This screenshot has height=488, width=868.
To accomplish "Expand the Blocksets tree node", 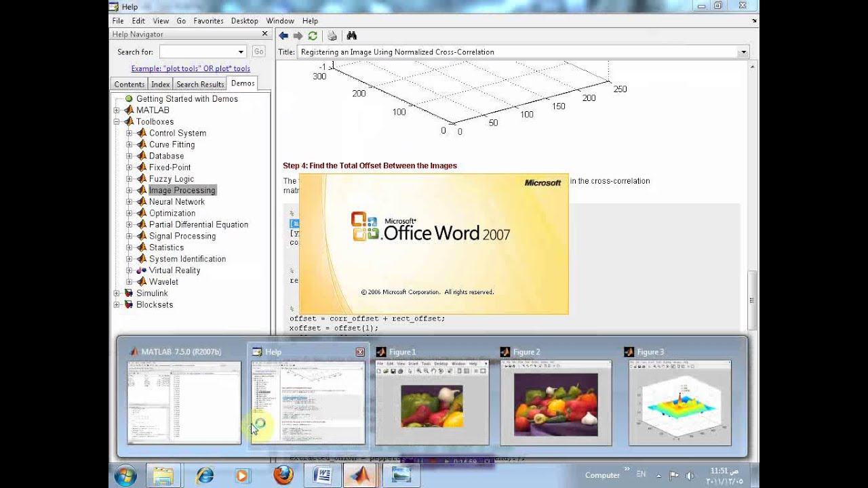I will [x=117, y=305].
